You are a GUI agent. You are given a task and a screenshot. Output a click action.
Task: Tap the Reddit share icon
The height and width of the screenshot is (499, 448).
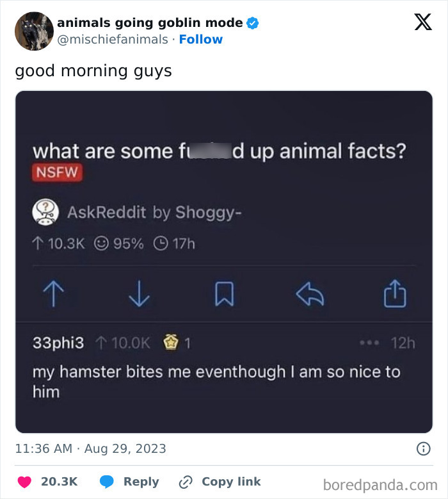(395, 295)
